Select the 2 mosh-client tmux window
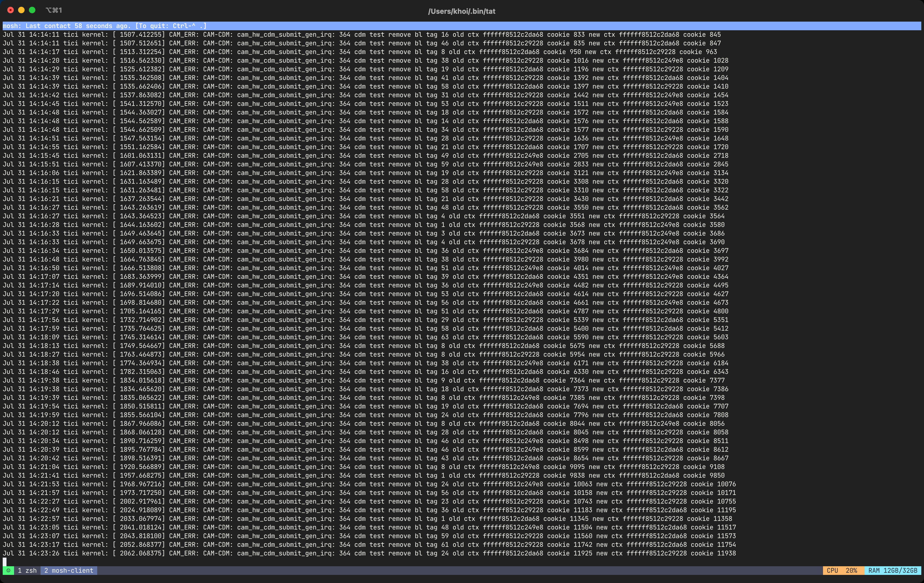The image size is (924, 583). (69, 570)
